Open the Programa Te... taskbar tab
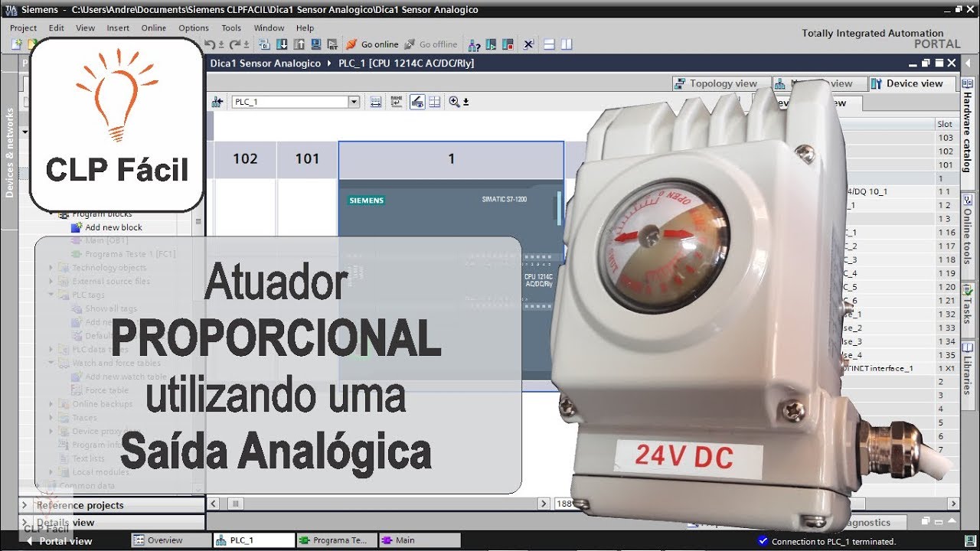The width and height of the screenshot is (980, 551). tap(337, 540)
